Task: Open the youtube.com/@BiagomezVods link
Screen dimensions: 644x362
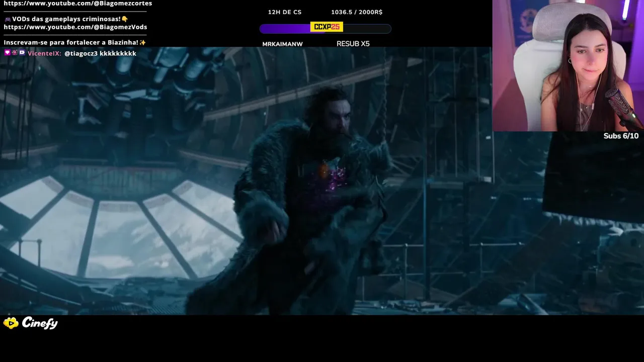Action: pos(75,27)
